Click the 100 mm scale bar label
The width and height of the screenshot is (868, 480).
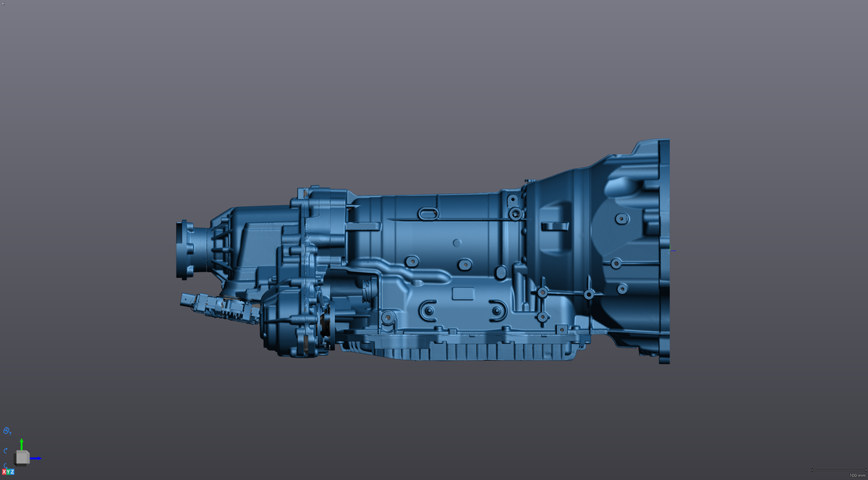click(856, 475)
